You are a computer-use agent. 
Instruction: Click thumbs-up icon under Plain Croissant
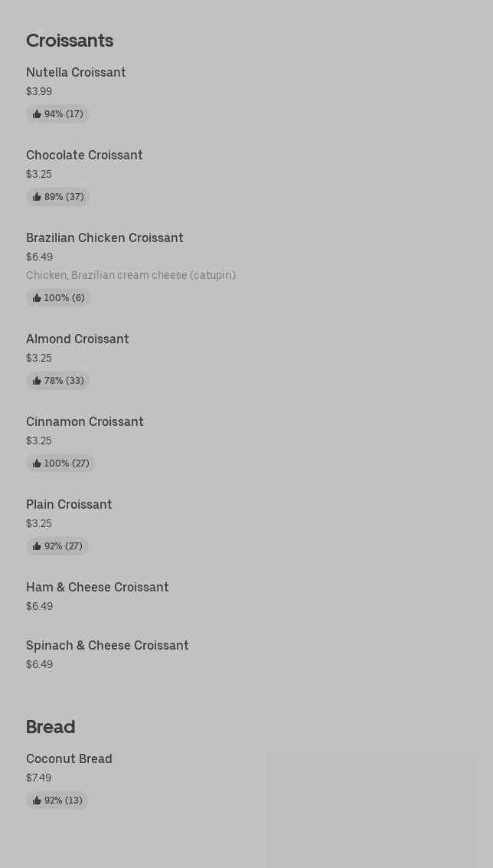click(37, 546)
